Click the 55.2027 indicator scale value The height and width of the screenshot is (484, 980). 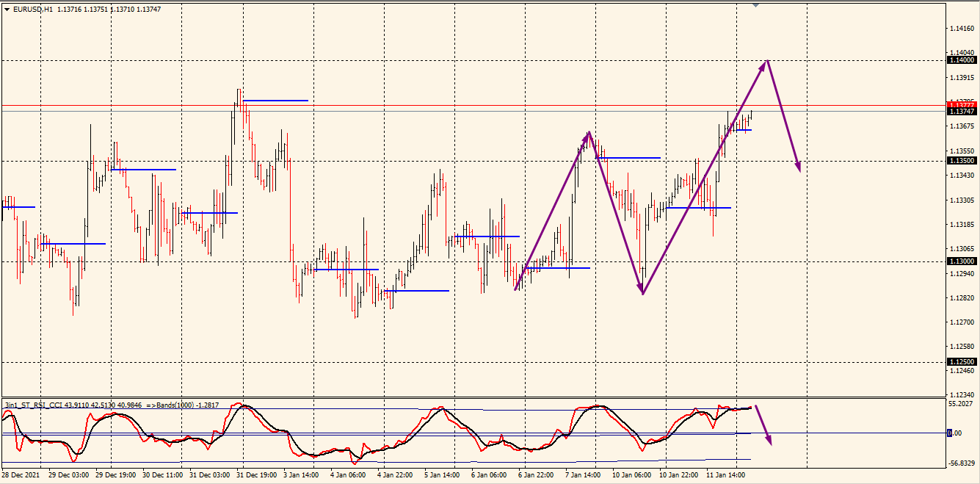pos(961,404)
